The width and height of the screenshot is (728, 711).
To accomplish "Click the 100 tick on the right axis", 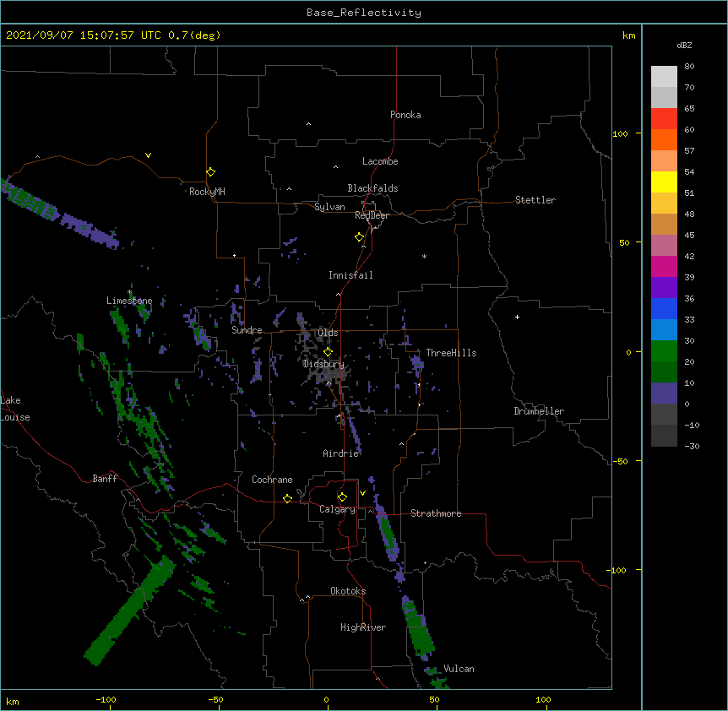I will point(620,133).
